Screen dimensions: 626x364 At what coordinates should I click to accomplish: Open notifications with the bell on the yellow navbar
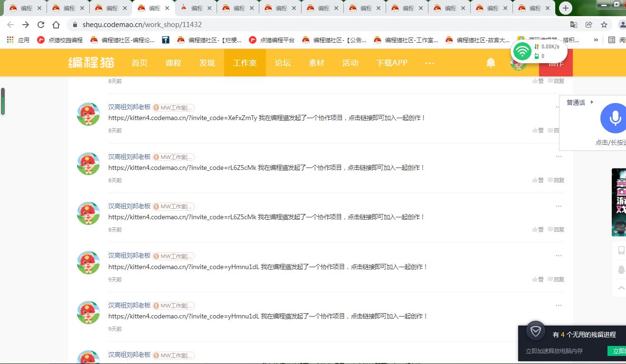(x=491, y=63)
